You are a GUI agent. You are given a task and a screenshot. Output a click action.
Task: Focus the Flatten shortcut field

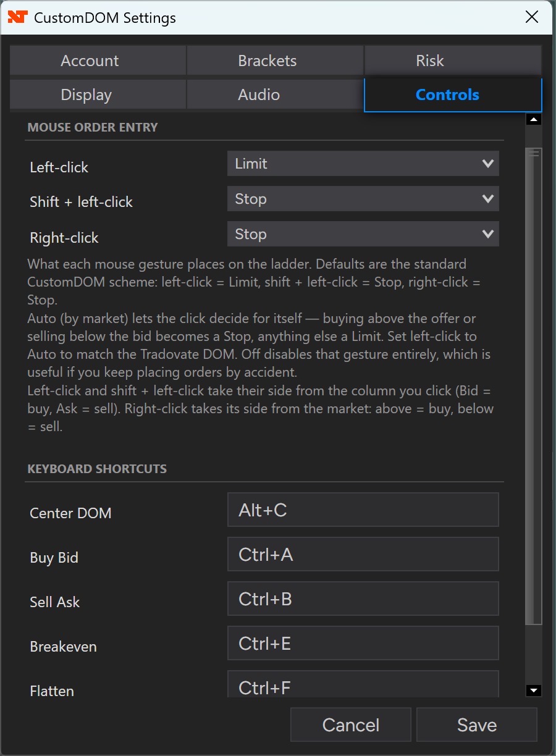pyautogui.click(x=363, y=684)
